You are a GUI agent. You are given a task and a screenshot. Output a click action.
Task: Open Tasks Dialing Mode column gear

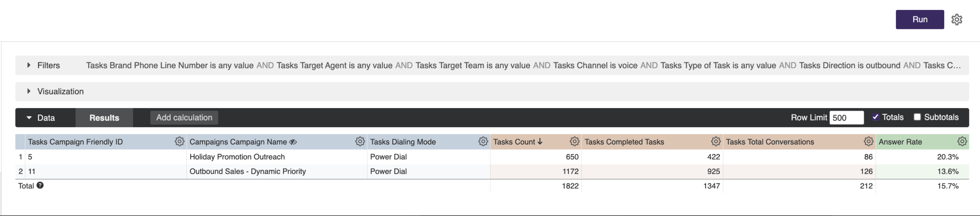[483, 142]
